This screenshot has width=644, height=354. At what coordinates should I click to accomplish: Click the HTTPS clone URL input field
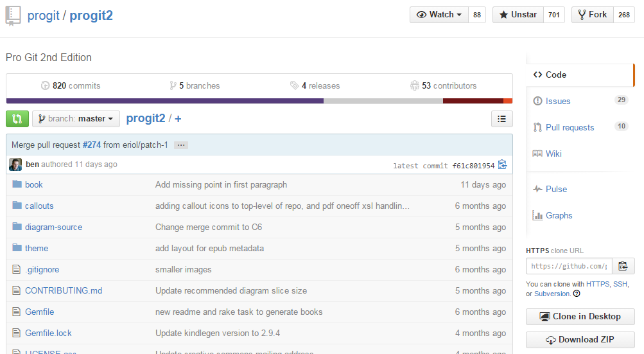pos(569,266)
